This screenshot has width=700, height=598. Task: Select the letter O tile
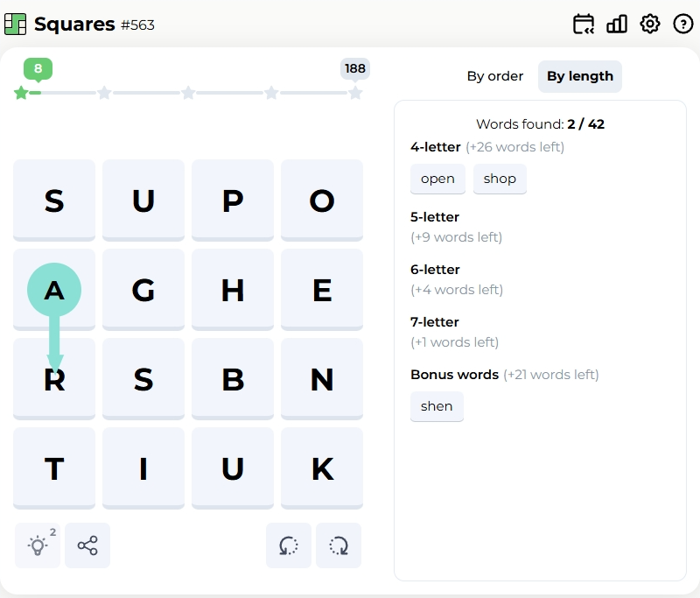pos(322,201)
